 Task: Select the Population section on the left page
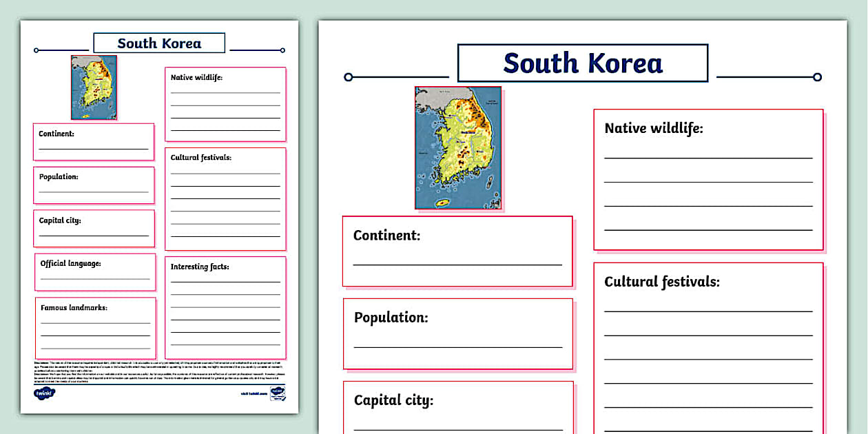94,184
